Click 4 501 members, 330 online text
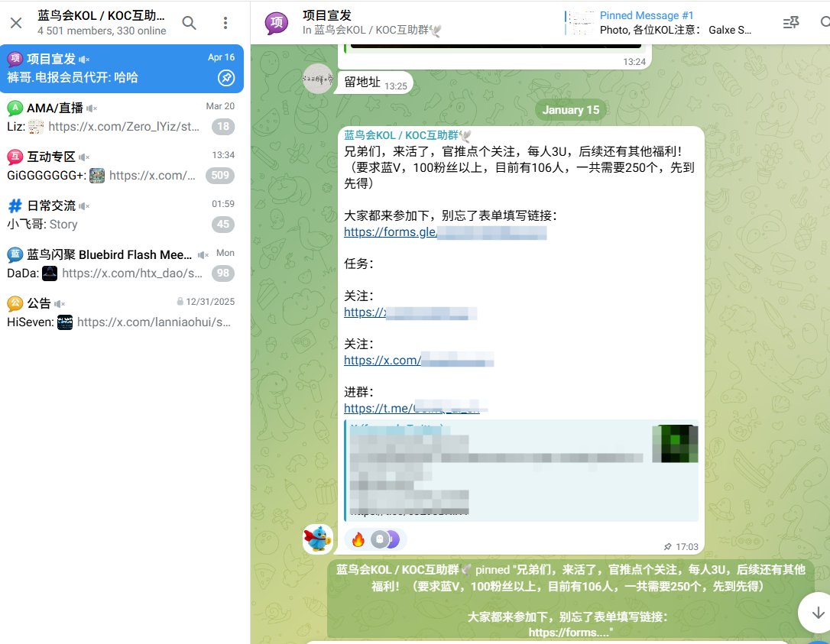 pos(102,31)
